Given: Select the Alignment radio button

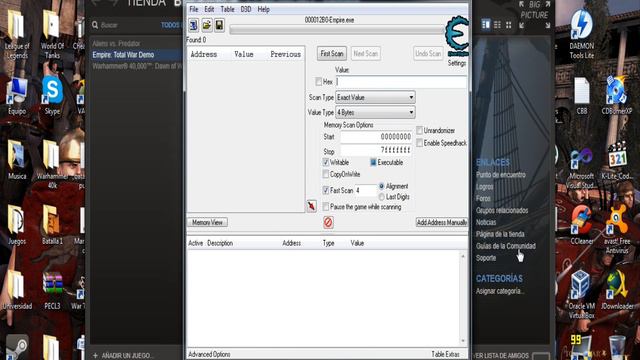Looking at the screenshot, I should pyautogui.click(x=382, y=186).
